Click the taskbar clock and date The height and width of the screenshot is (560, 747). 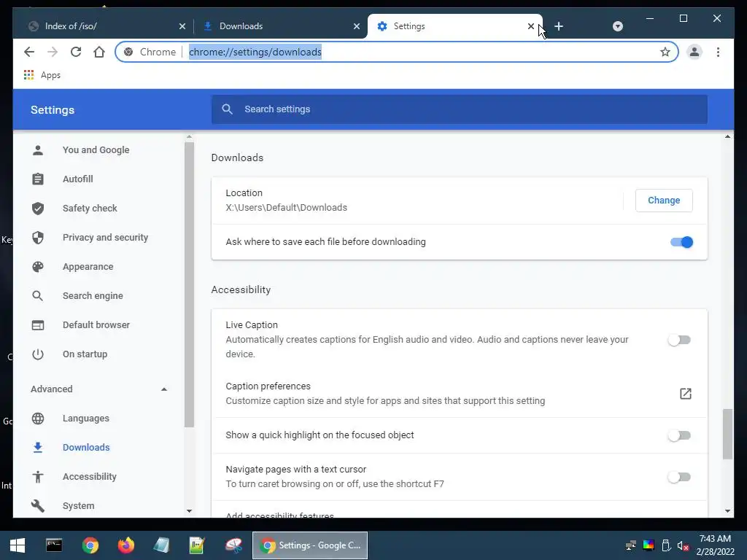point(715,545)
